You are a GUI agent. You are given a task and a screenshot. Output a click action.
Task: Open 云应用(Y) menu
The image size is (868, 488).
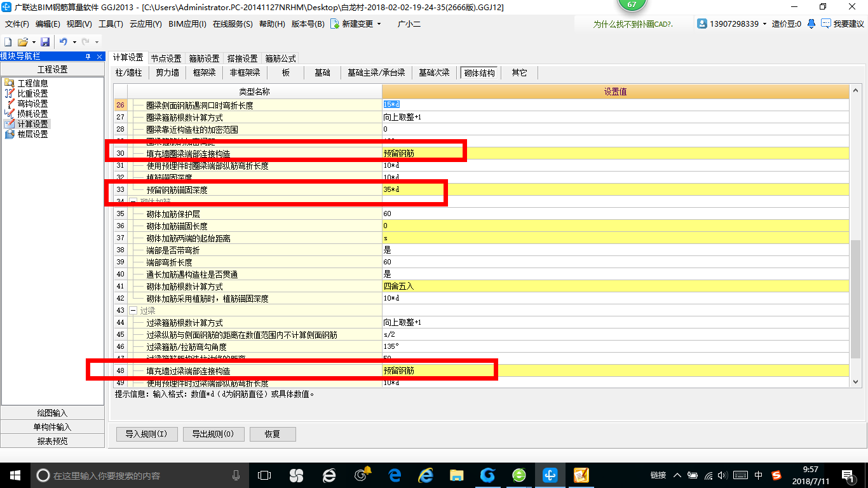(x=146, y=24)
